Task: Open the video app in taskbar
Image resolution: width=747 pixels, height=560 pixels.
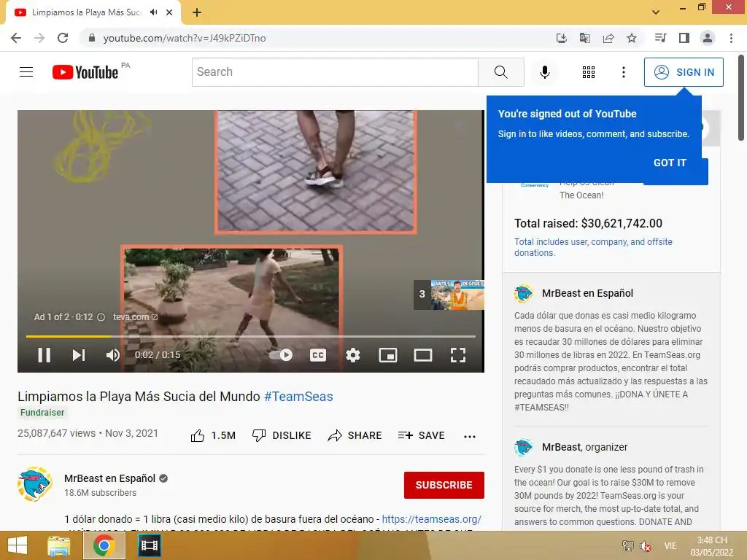Action: tap(149, 545)
